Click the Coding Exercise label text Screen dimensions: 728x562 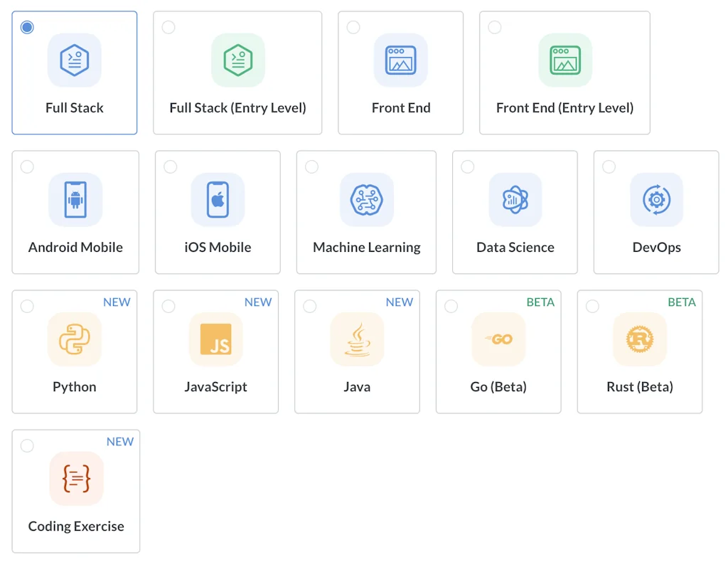(76, 526)
